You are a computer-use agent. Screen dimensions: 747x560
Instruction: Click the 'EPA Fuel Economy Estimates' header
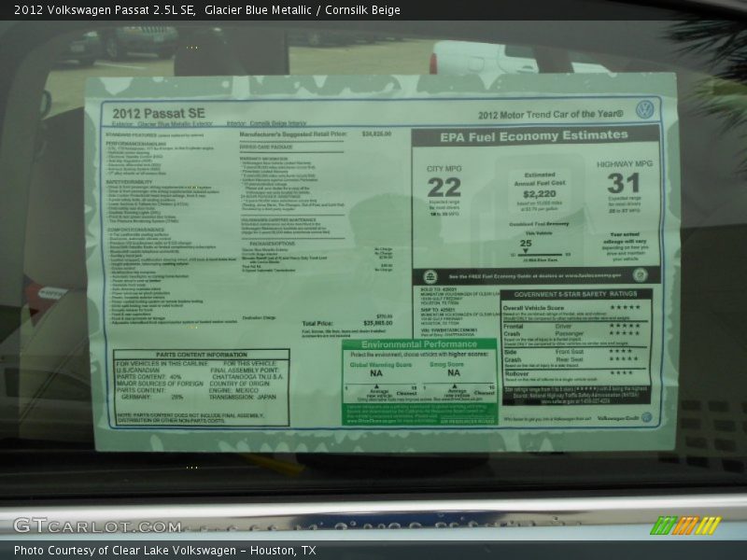(534, 136)
